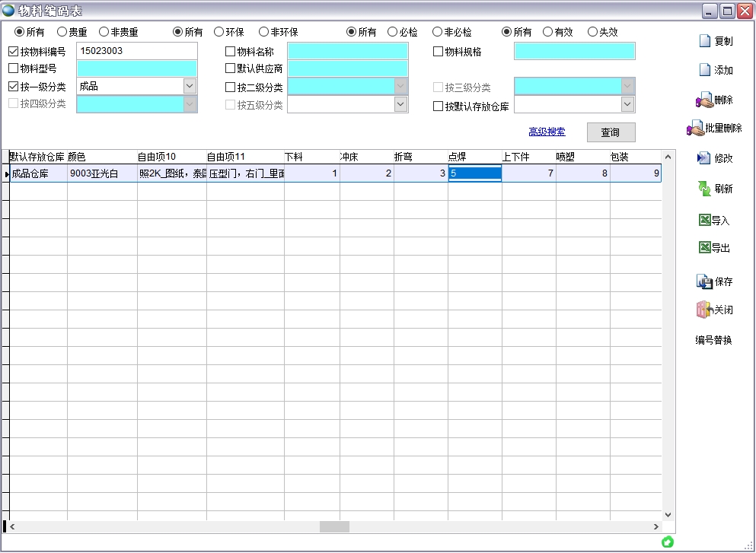Select the 有效 radio option
Screen dimensions: 756x553
(547, 32)
